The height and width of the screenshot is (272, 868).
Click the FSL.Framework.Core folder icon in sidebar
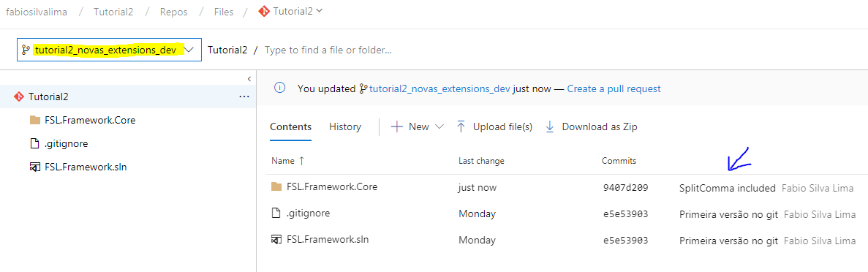35,120
